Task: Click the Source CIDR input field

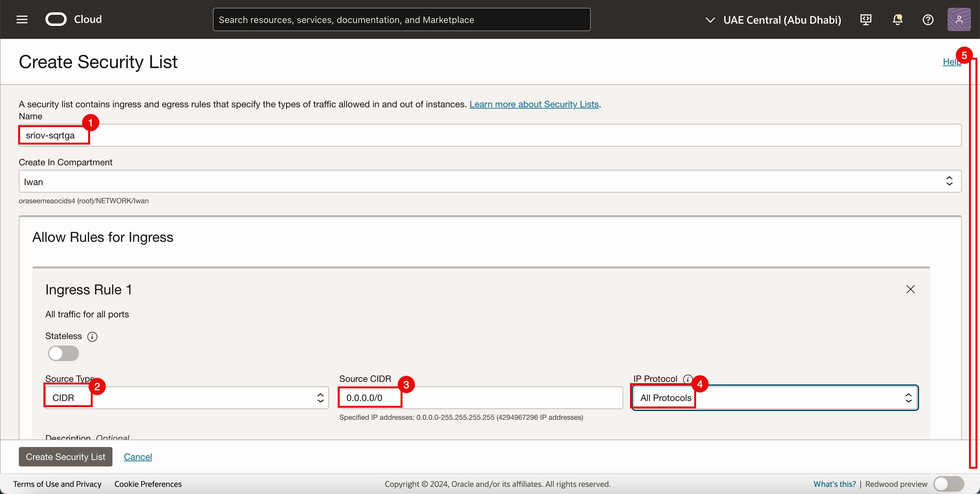Action: point(481,398)
